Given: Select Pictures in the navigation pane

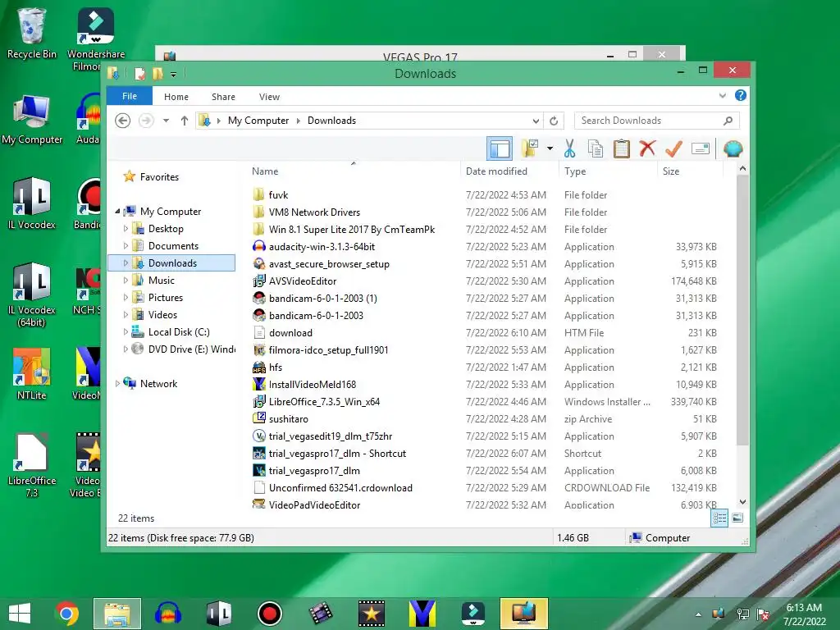Looking at the screenshot, I should pyautogui.click(x=166, y=297).
